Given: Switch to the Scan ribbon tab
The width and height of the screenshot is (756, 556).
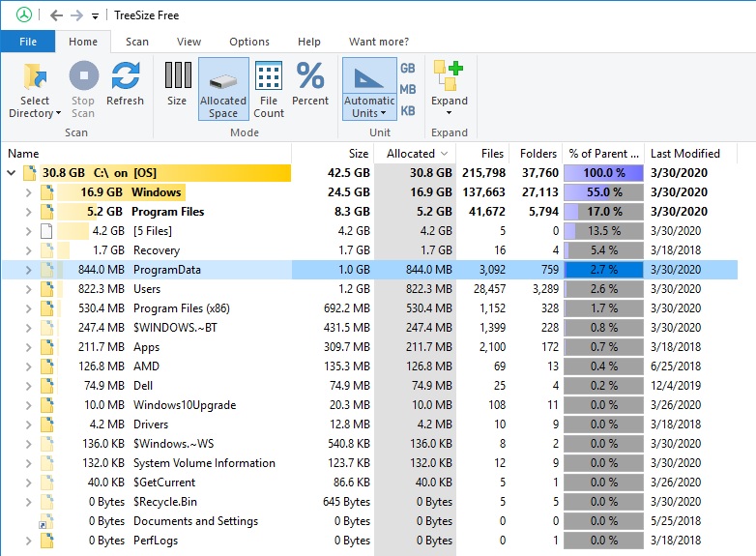Looking at the screenshot, I should point(137,42).
